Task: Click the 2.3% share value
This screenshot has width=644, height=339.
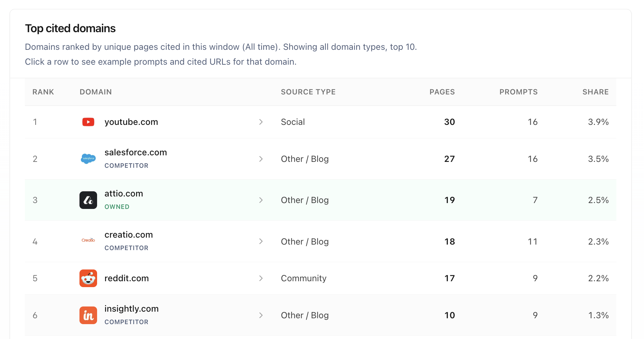Action: (x=598, y=241)
